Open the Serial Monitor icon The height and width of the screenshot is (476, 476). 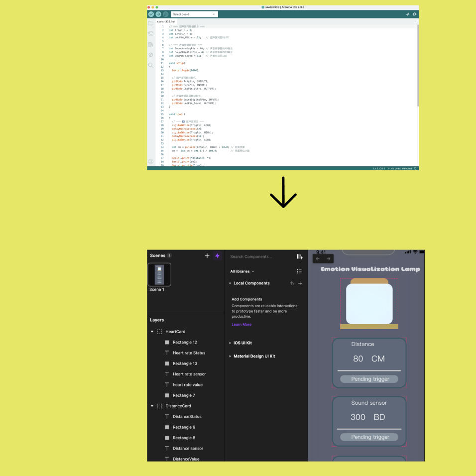(414, 14)
